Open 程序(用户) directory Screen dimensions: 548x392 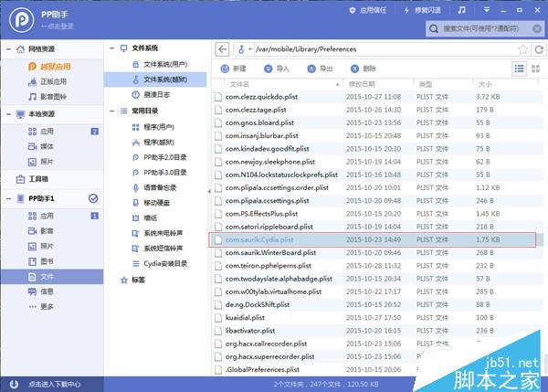153,127
